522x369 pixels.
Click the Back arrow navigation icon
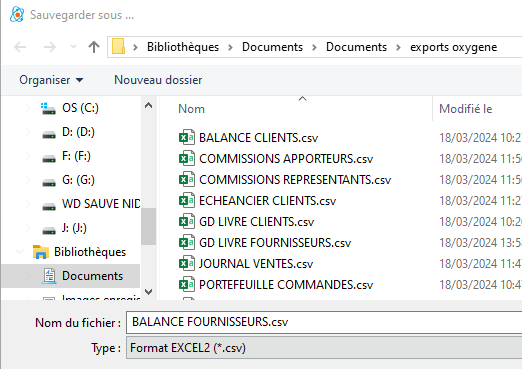pos(20,47)
